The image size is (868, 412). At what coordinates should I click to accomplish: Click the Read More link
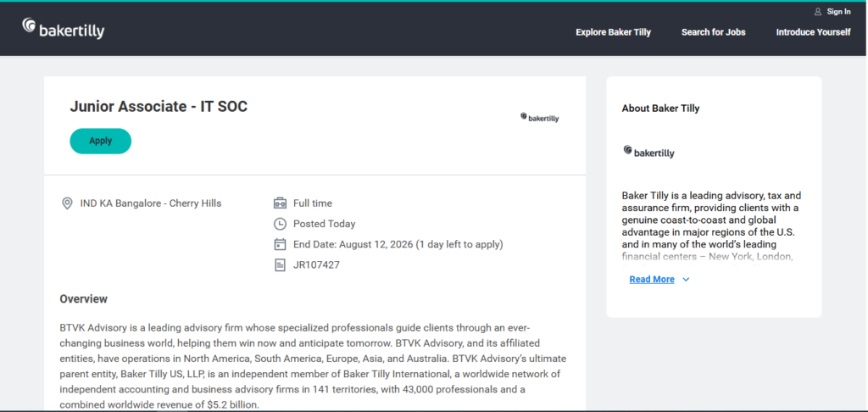pyautogui.click(x=652, y=280)
